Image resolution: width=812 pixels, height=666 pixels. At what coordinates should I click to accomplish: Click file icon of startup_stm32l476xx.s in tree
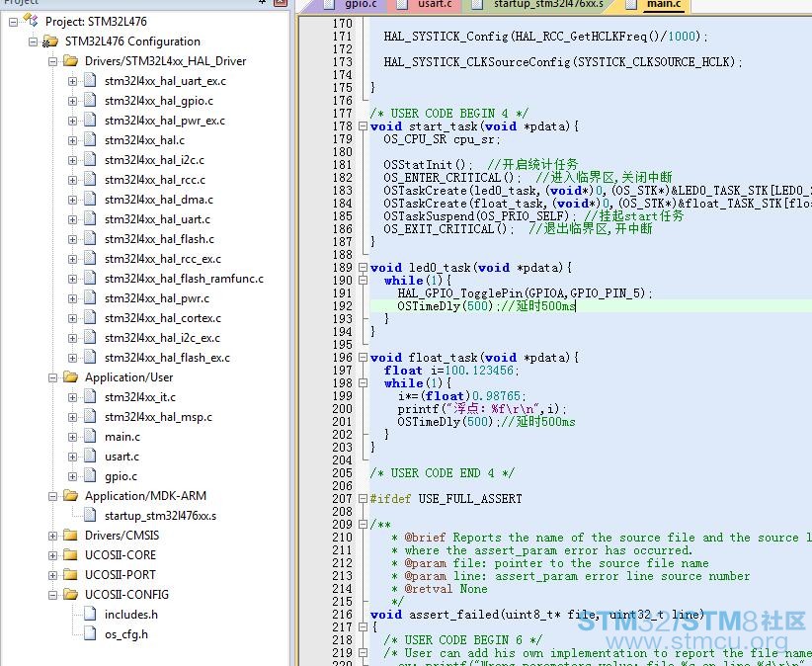[x=90, y=515]
